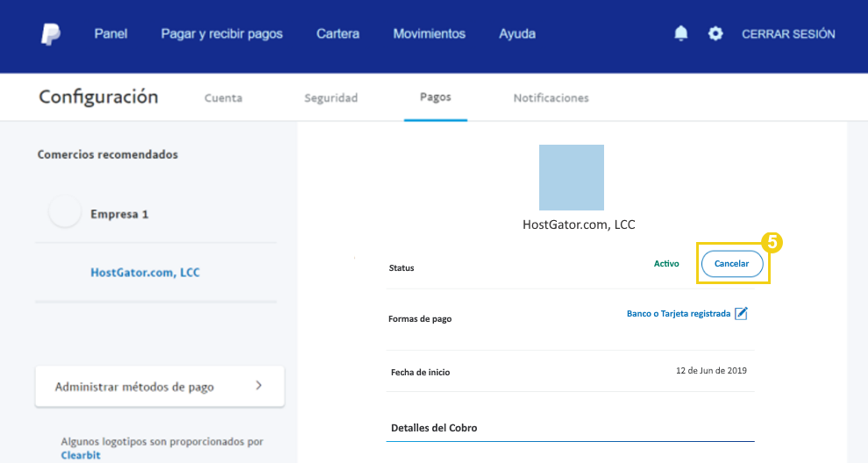
Task: Click the PayPal logo icon
Action: 51,34
